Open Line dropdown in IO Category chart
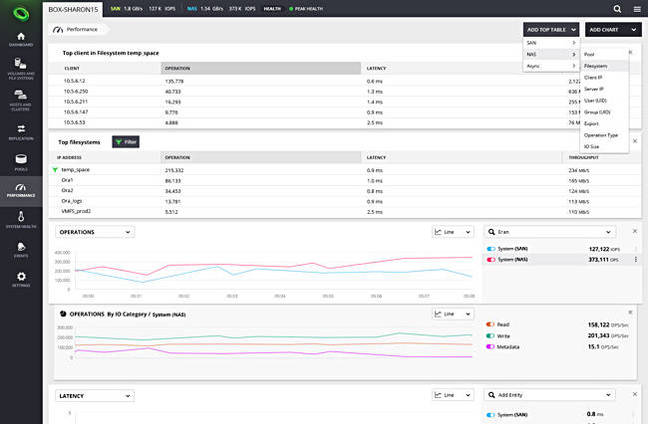Image resolution: width=648 pixels, height=424 pixels. click(x=453, y=314)
